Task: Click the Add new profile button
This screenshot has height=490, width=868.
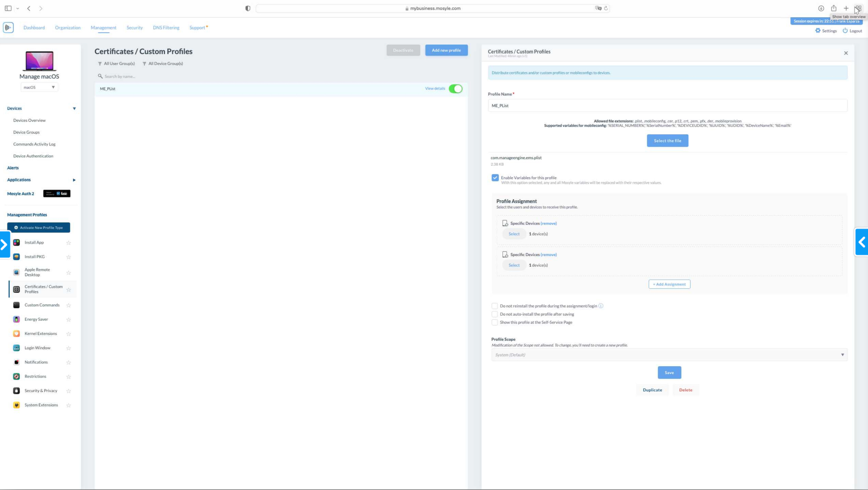Action: coord(446,50)
